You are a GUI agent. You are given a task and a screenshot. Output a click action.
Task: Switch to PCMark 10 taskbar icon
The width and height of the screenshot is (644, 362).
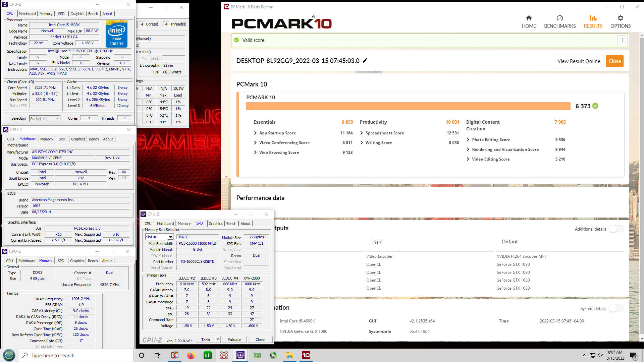point(306,355)
